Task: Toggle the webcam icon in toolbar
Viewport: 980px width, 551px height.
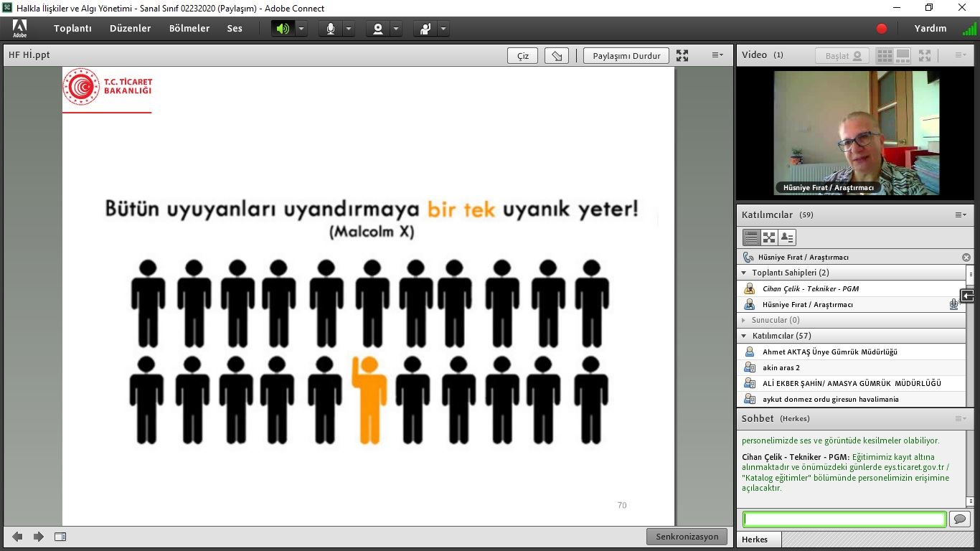Action: 377,29
